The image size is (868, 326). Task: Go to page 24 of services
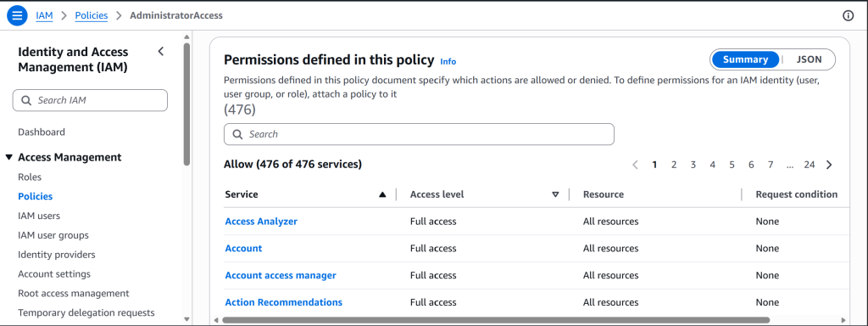pyautogui.click(x=810, y=165)
